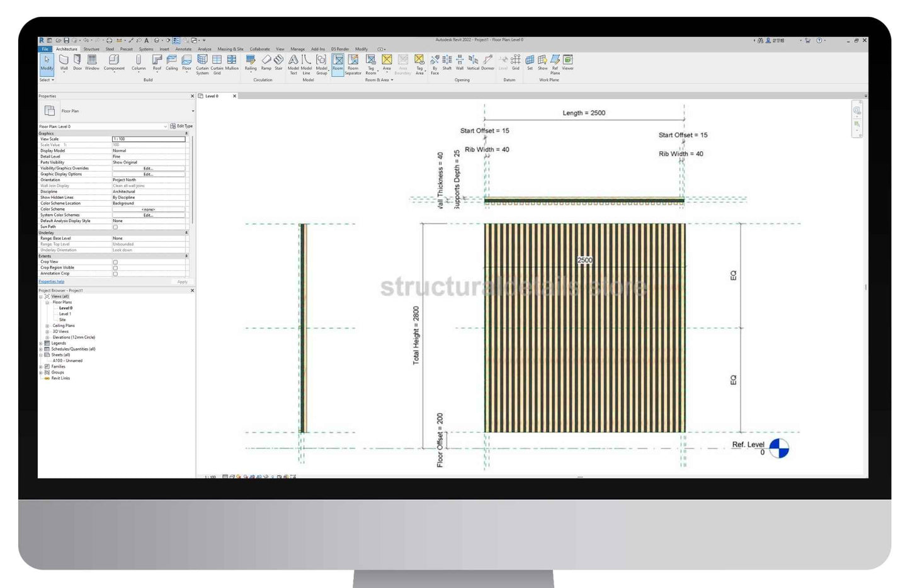Screen dimensions: 910x588
Task: Open the Floor Plan: Level 0 dropdown
Action: [x=165, y=127]
